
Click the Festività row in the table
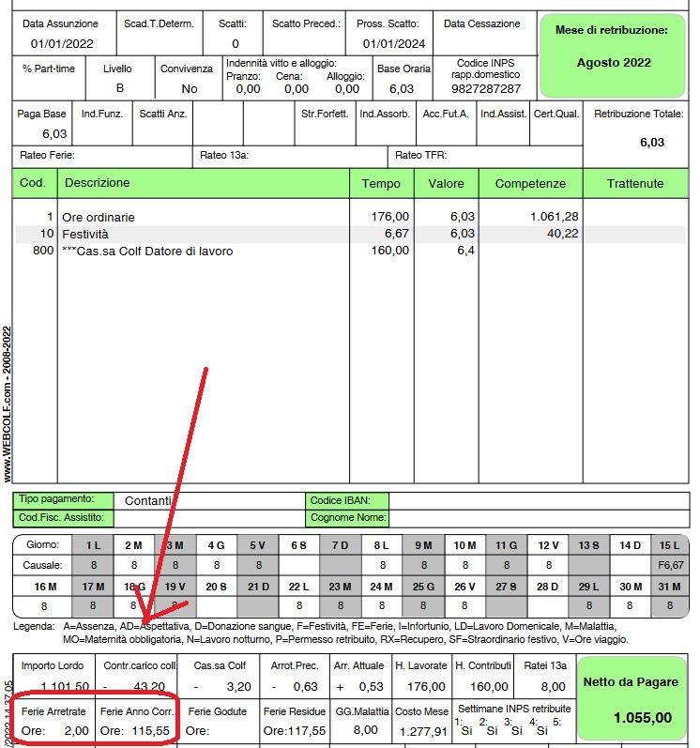85,234
